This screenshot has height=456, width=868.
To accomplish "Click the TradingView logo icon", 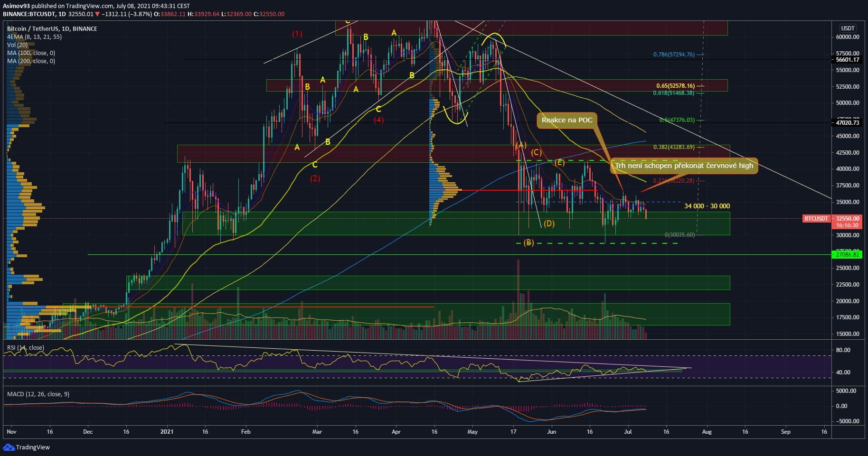I will click(9, 447).
